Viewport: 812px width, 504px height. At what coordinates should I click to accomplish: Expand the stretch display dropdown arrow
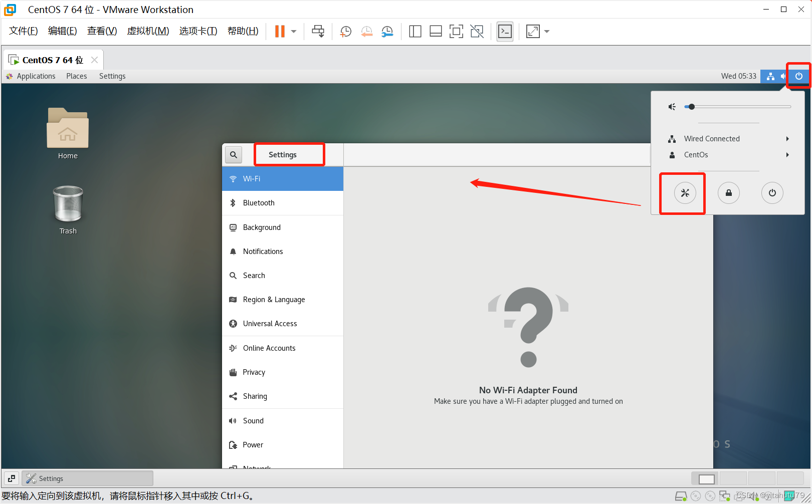[x=547, y=32]
